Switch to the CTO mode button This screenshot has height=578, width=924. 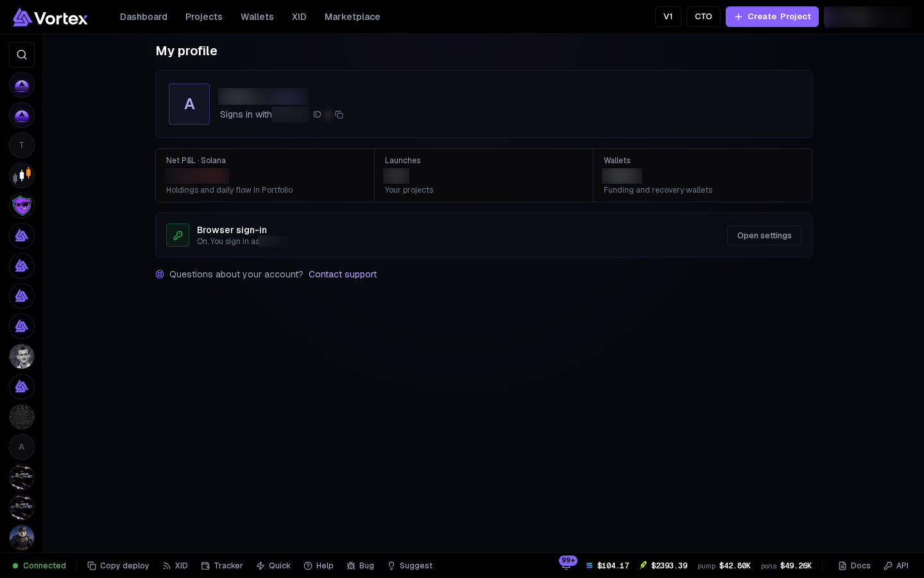coord(703,17)
